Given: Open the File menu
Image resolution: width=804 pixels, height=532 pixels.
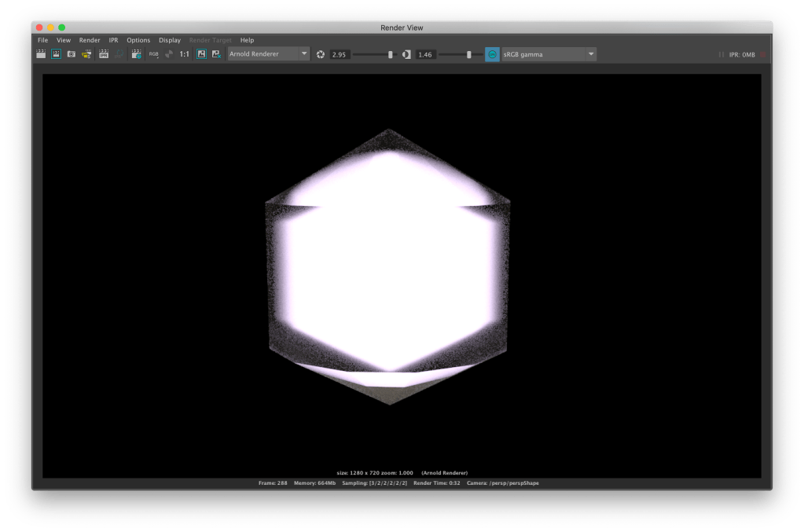Looking at the screenshot, I should 42,40.
